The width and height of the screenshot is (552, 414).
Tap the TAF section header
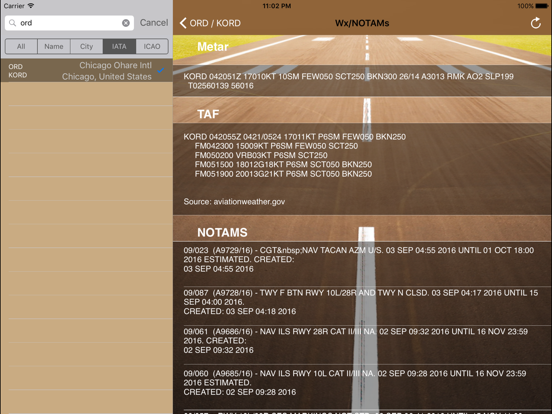click(x=208, y=114)
